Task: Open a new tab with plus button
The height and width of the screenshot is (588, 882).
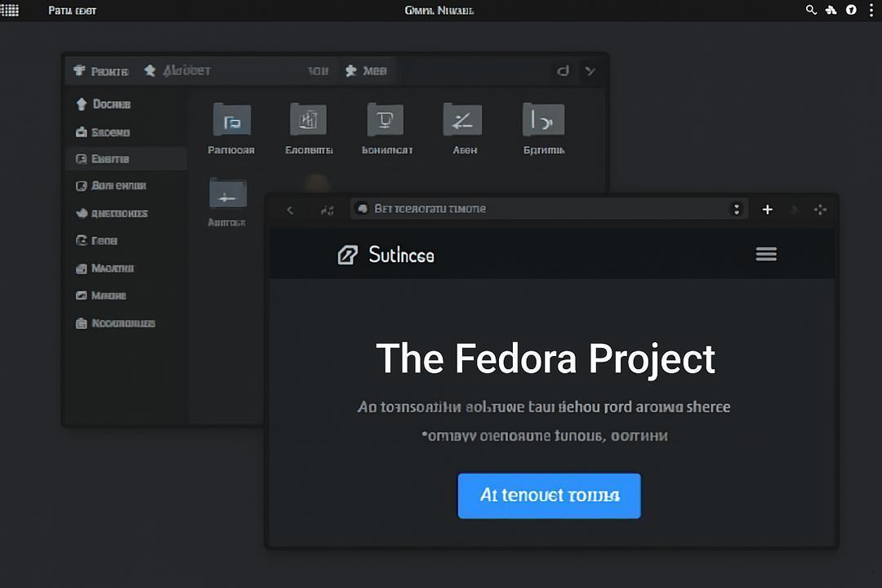Action: tap(767, 209)
